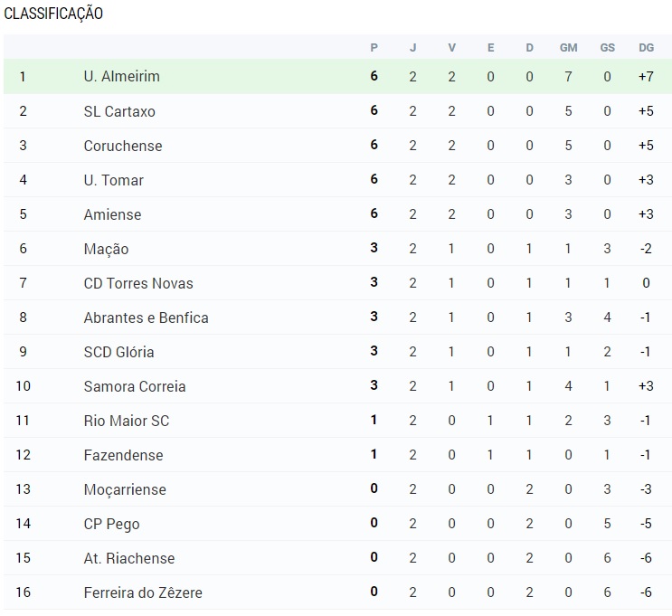The image size is (672, 616).
Task: Open CD Torres Novas team link
Action: pyautogui.click(x=138, y=283)
